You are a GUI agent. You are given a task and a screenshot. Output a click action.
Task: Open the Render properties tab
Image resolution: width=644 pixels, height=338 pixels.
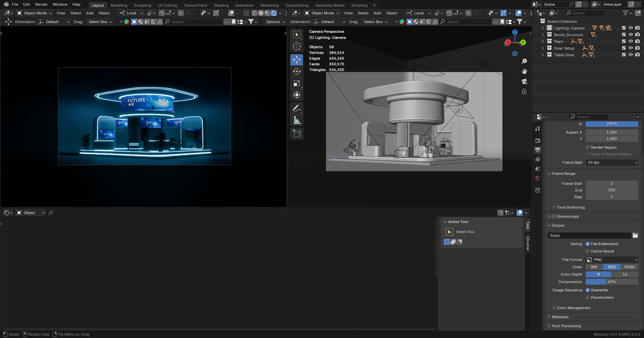538,140
